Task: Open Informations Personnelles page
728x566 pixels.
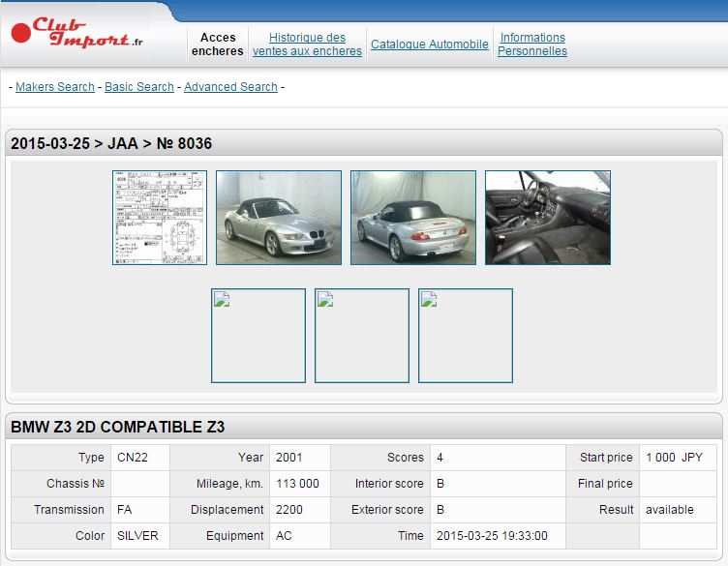Action: (x=532, y=45)
